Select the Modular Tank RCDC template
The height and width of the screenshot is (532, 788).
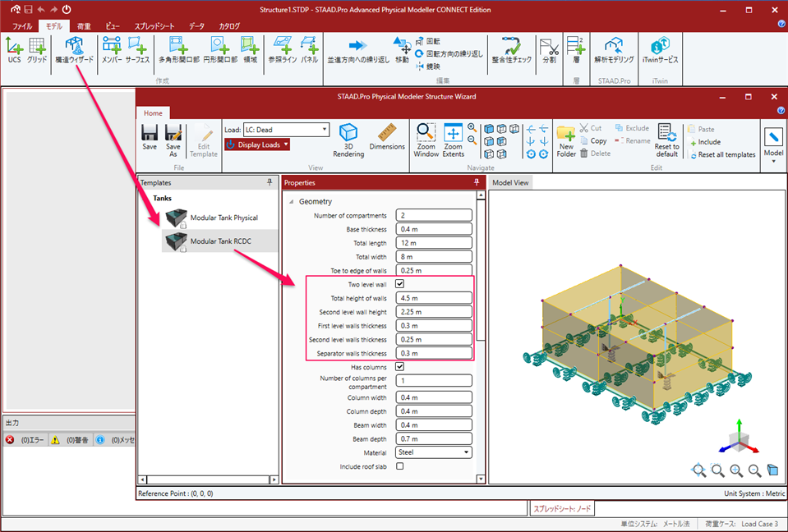pos(219,241)
